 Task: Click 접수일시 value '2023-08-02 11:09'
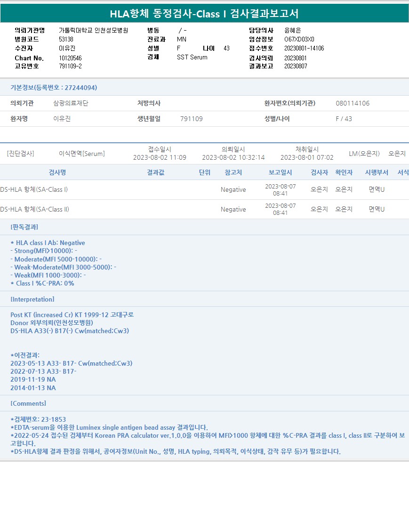point(160,157)
